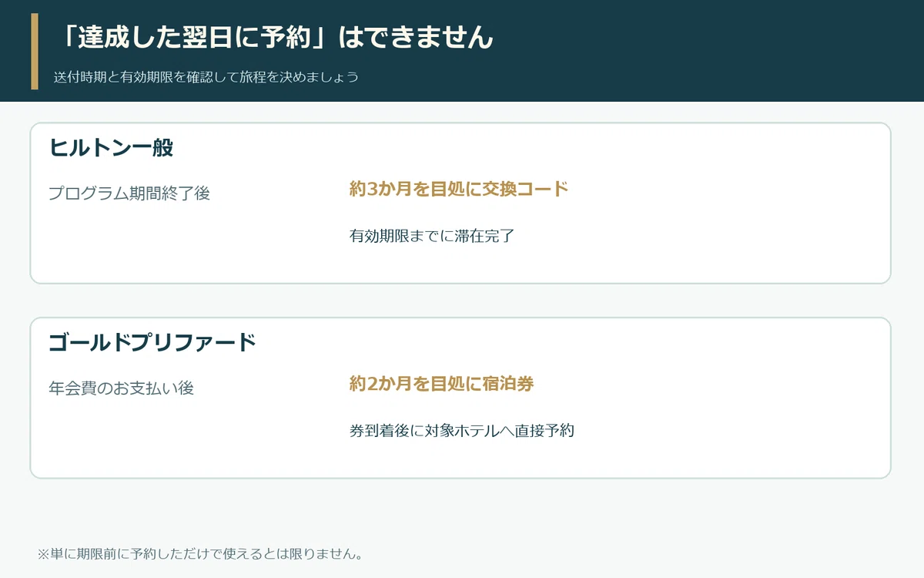924x578 pixels.
Task: Click the 券到着後に対象ホテルへ直接予約 line
Action: coord(462,430)
